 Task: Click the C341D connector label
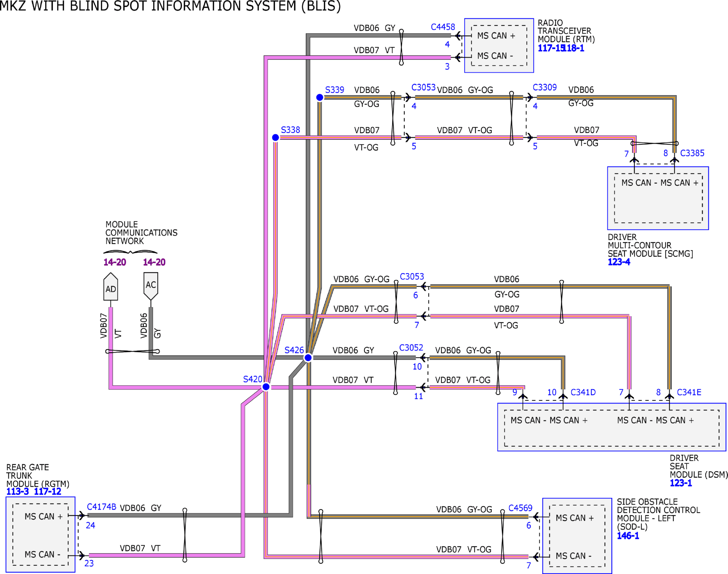point(583,392)
